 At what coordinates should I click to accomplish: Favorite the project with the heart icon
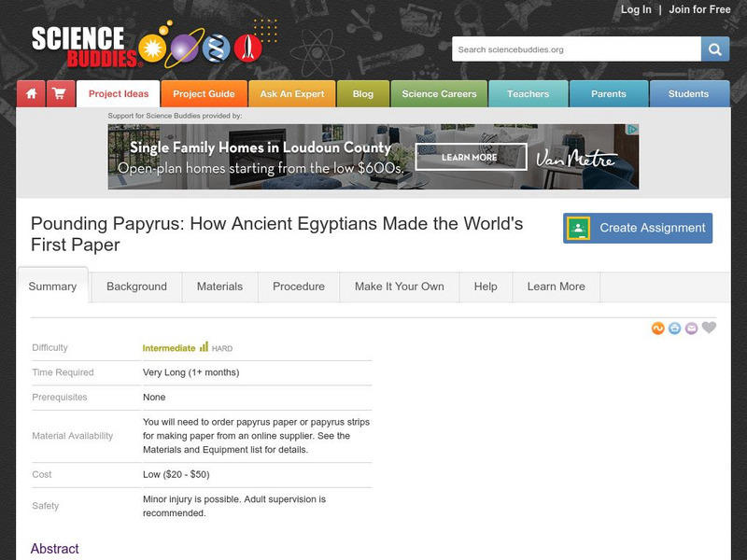click(709, 328)
